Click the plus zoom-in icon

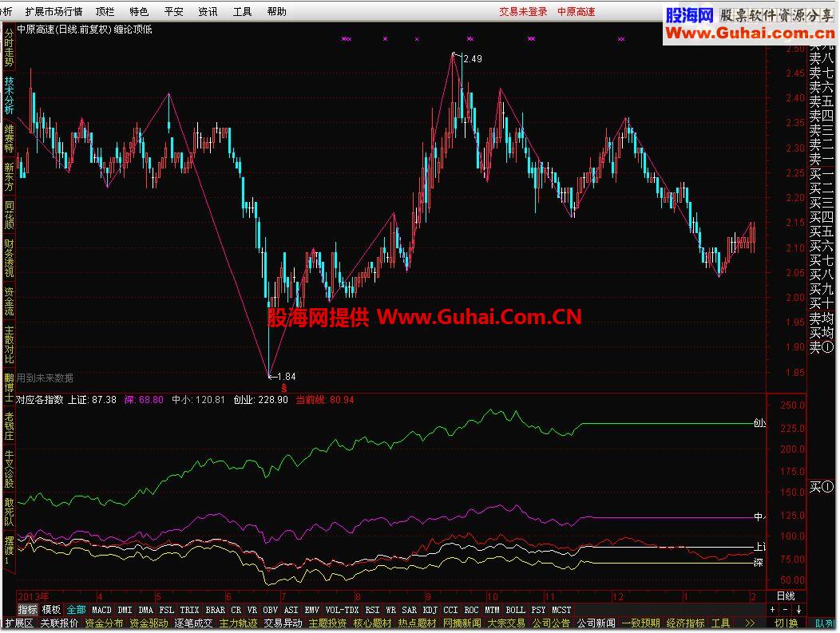772,609
